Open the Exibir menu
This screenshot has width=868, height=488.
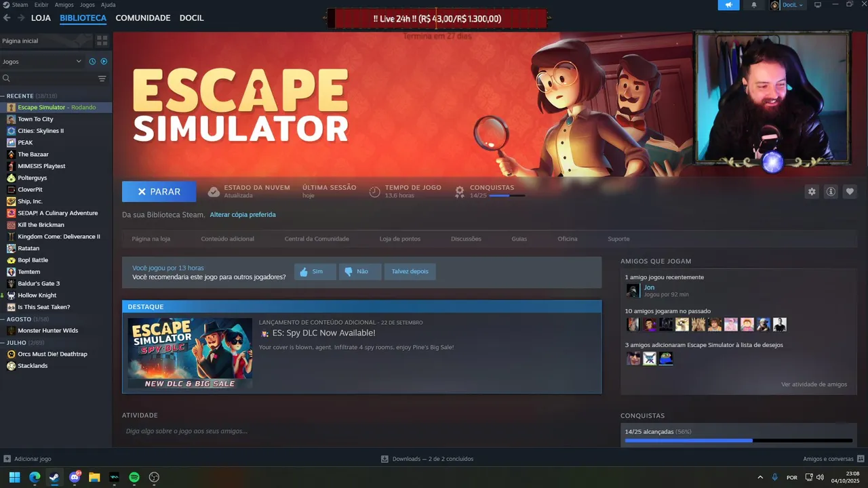click(x=41, y=5)
